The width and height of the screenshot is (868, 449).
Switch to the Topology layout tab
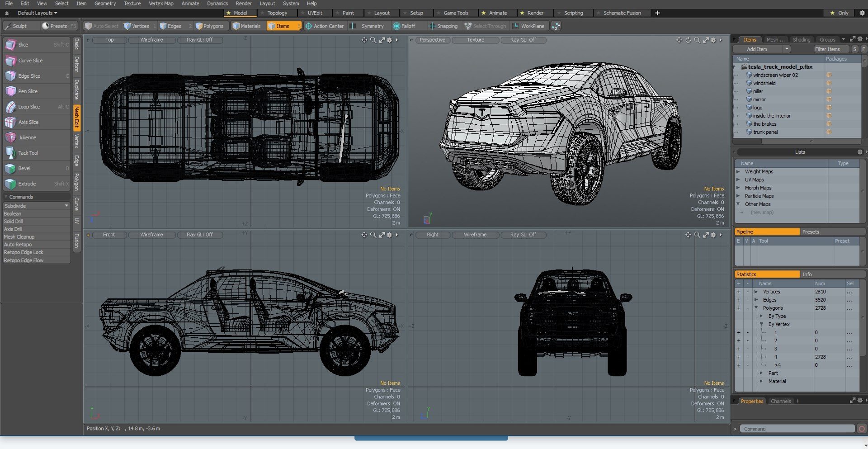click(x=277, y=13)
